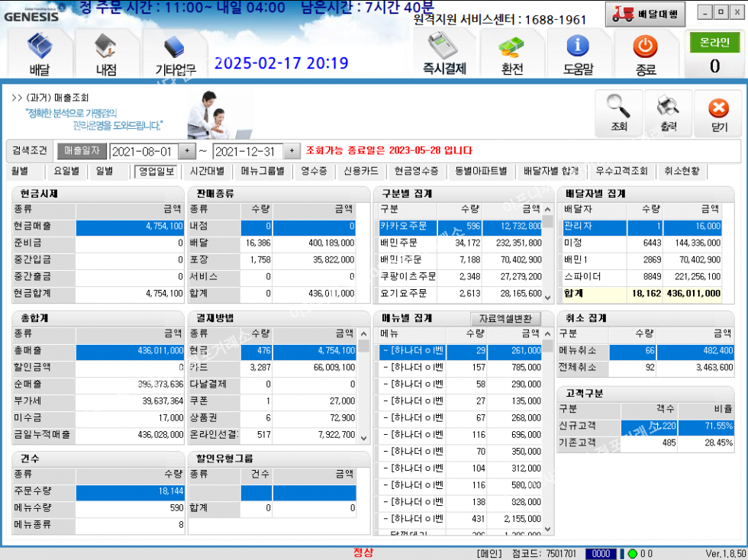Open 도움말 help icon
The width and height of the screenshot is (748, 560).
point(578,55)
